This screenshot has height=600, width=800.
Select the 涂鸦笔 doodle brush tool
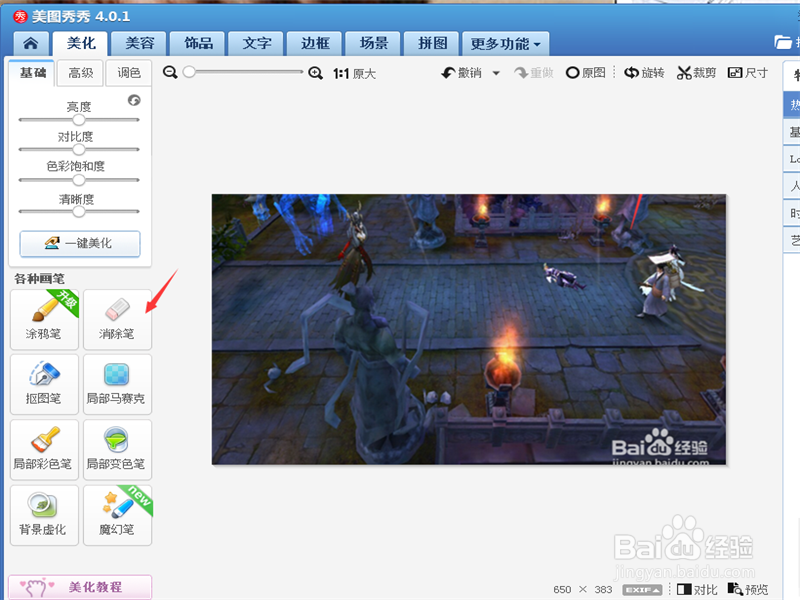[x=44, y=319]
